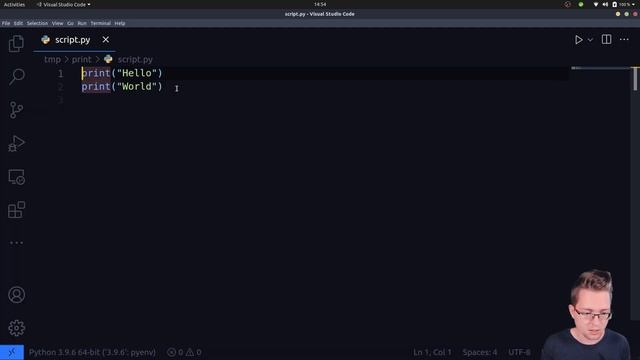Screen dimensions: 640x360
Task: Open Wi-Fi network indicator in top bar
Action: click(x=596, y=4)
